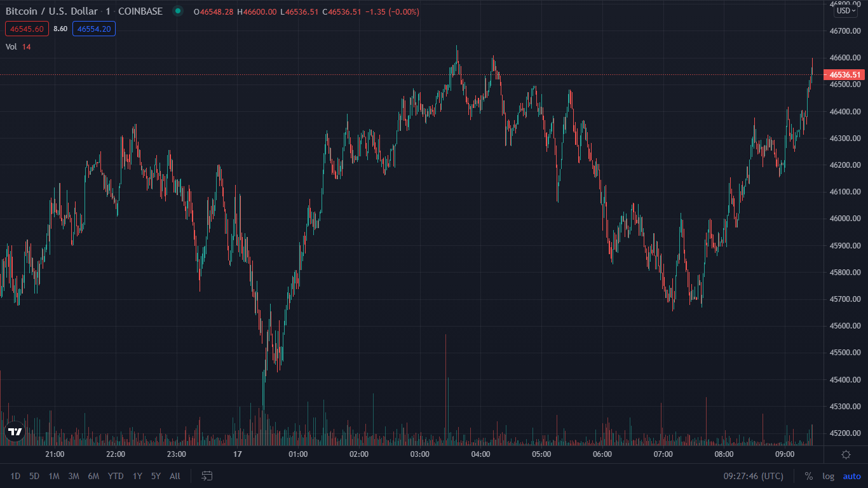Select the YTD range
This screenshot has height=488, width=868.
click(116, 476)
